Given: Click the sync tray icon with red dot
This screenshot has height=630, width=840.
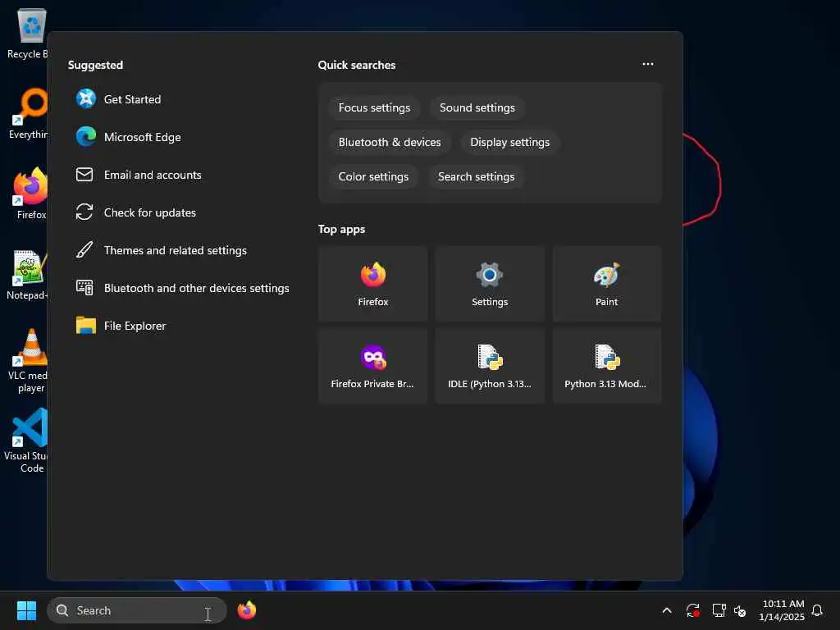Looking at the screenshot, I should 692,610.
